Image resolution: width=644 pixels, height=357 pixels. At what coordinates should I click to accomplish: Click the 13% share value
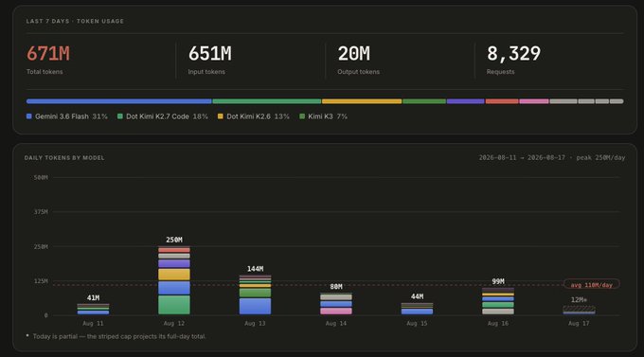[x=282, y=116]
